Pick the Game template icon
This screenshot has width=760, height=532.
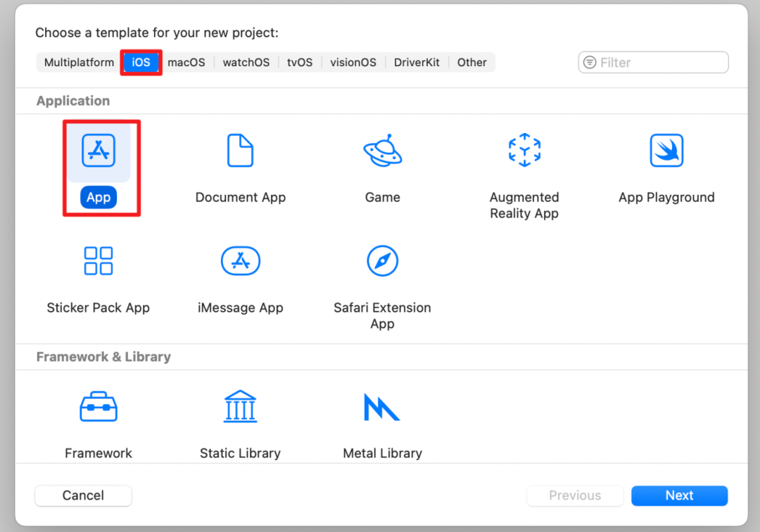(383, 150)
